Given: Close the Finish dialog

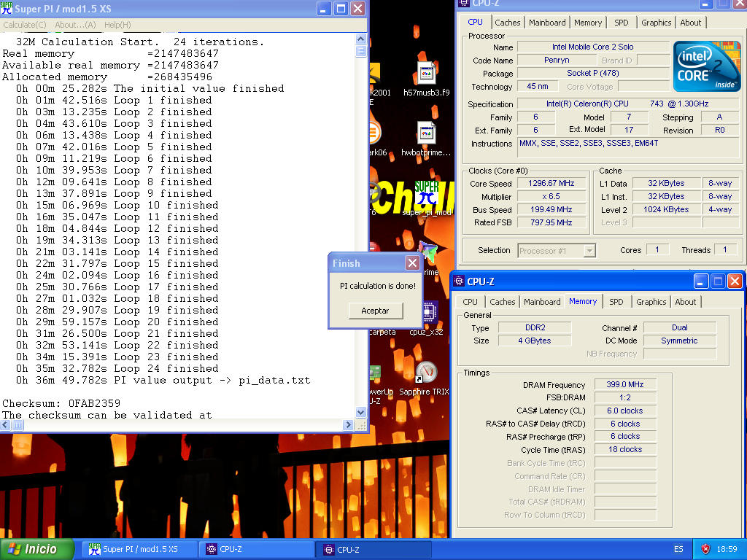Looking at the screenshot, I should (412, 262).
